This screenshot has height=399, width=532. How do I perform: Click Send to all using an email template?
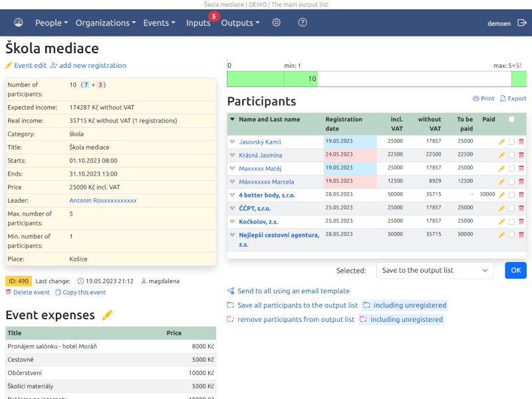point(289,291)
